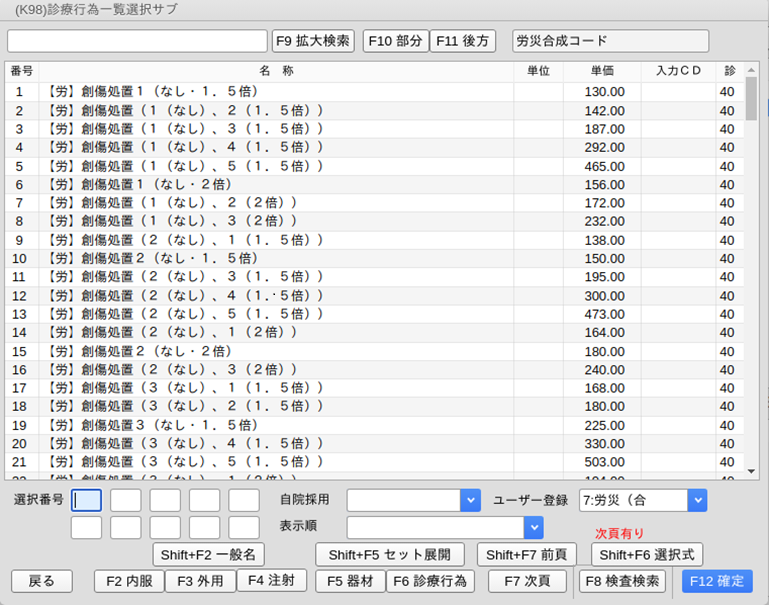Image resolution: width=769 pixels, height=605 pixels.
Task: Open F8 検査検索 search
Action: tap(622, 581)
